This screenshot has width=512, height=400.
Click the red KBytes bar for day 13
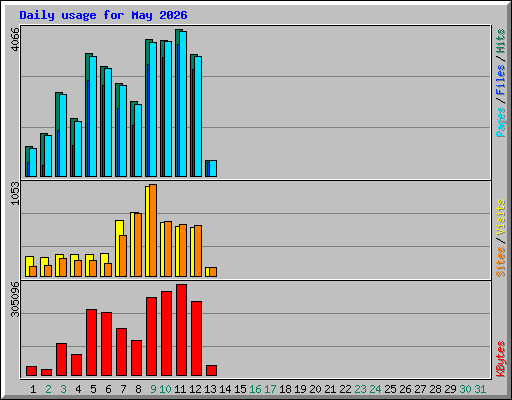click(212, 371)
